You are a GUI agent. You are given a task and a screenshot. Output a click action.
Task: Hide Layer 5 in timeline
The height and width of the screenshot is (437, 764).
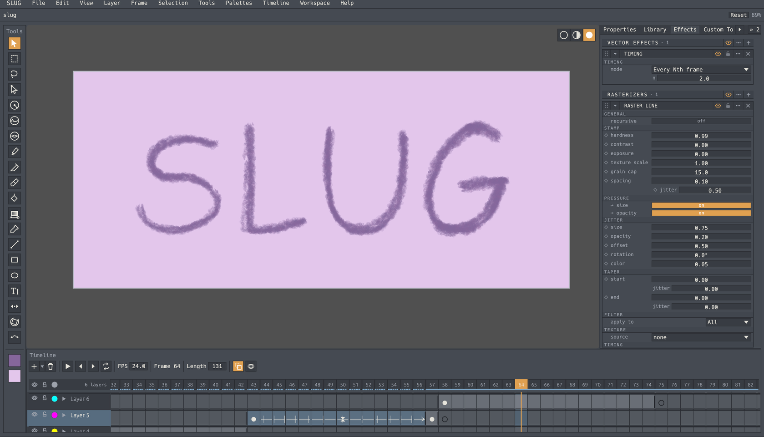[x=34, y=415]
